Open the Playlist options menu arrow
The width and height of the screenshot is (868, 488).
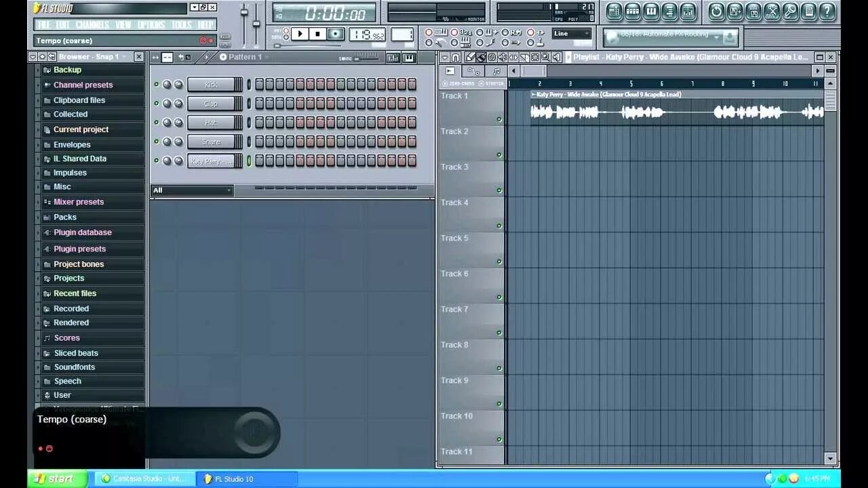[x=444, y=58]
